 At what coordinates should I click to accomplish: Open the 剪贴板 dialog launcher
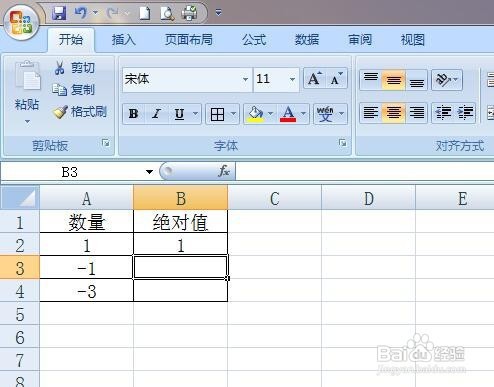[106, 143]
